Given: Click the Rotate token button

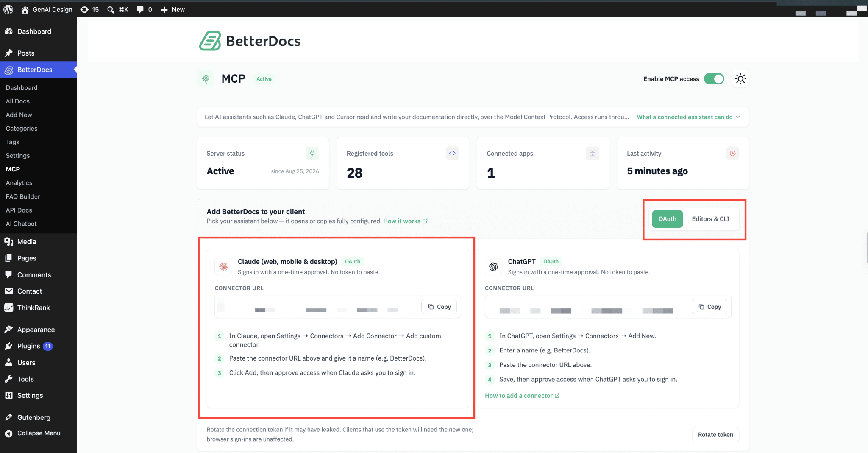Looking at the screenshot, I should [715, 435].
